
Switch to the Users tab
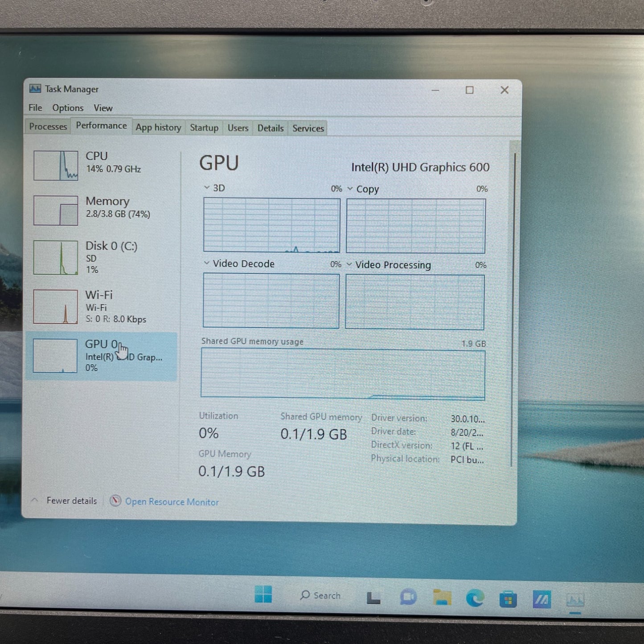238,128
